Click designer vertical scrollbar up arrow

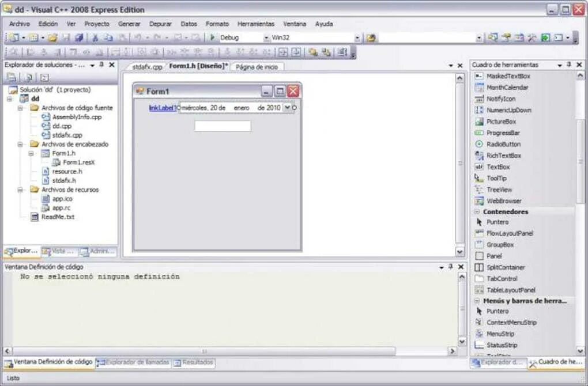(459, 78)
